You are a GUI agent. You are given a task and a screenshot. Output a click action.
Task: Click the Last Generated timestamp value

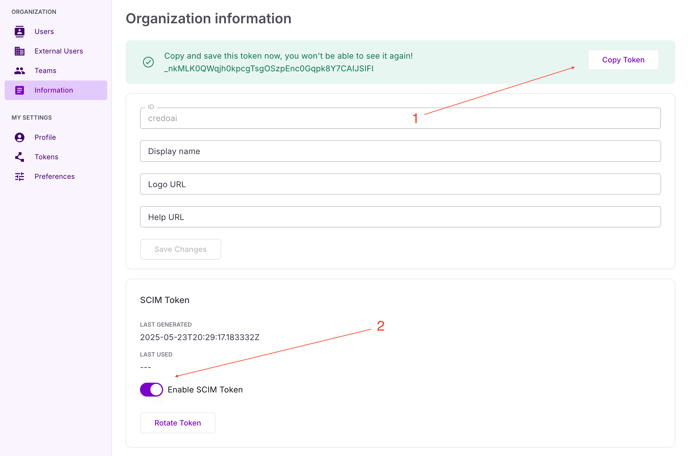[199, 338]
